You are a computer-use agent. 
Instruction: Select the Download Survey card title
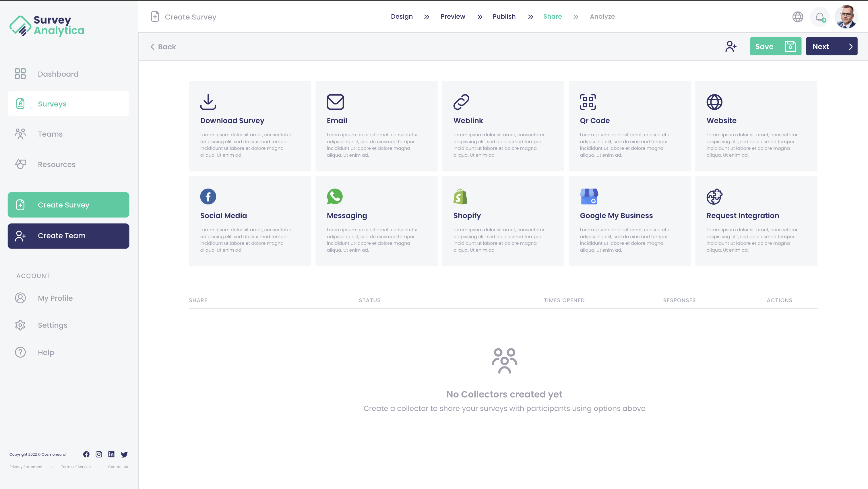pyautogui.click(x=232, y=121)
